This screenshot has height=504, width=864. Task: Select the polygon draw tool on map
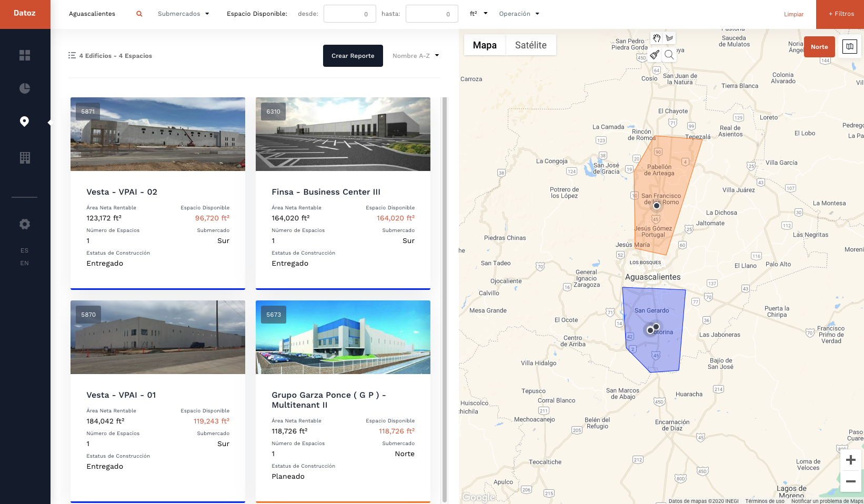(x=669, y=38)
